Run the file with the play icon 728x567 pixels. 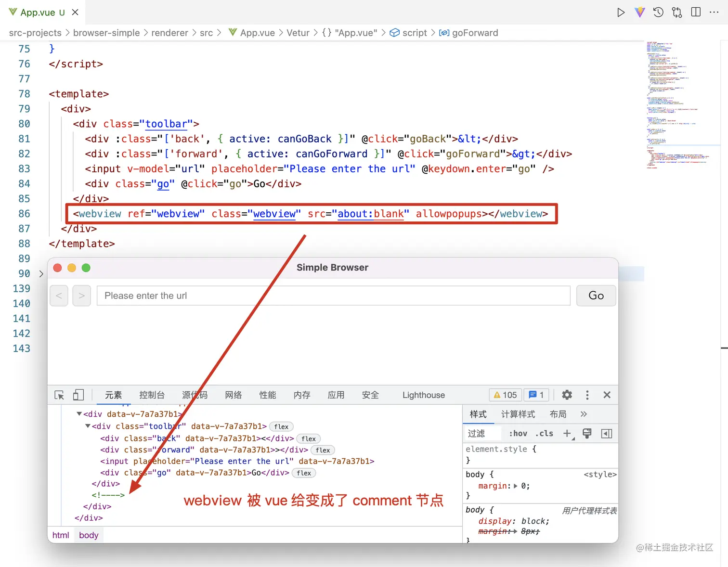(621, 12)
